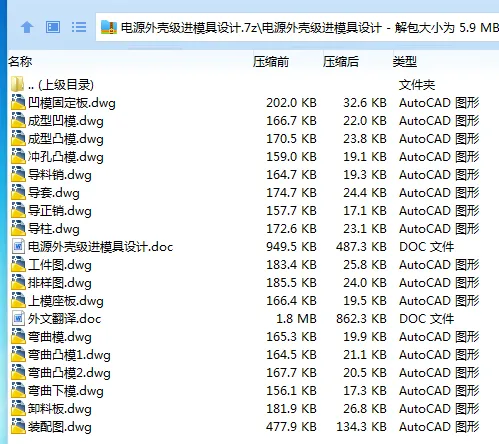Go up one level with the blue arrow
This screenshot has height=444, width=499.
pyautogui.click(x=27, y=27)
